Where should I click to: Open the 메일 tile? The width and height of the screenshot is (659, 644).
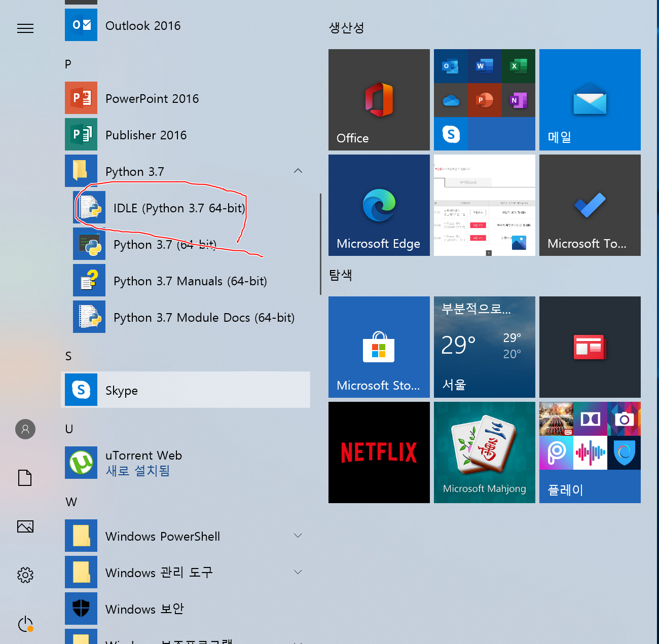point(590,100)
